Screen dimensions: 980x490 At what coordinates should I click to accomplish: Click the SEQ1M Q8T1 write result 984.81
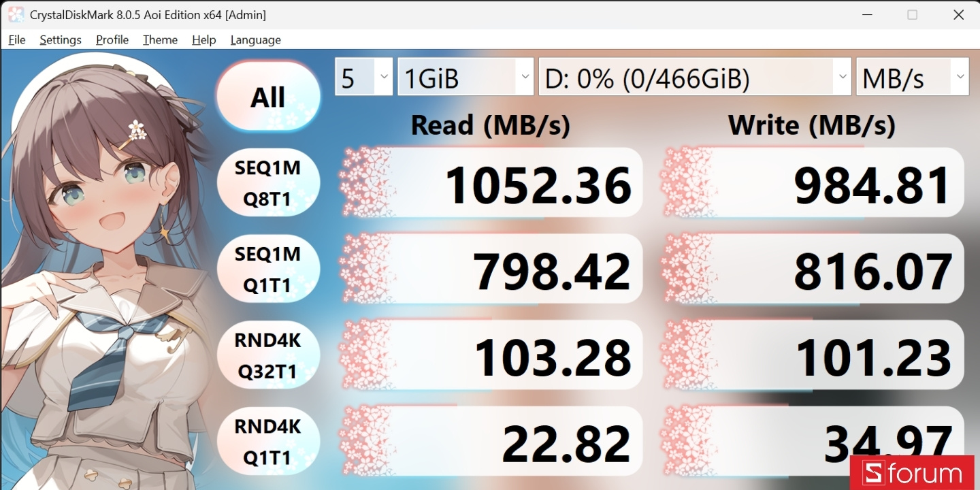813,182
